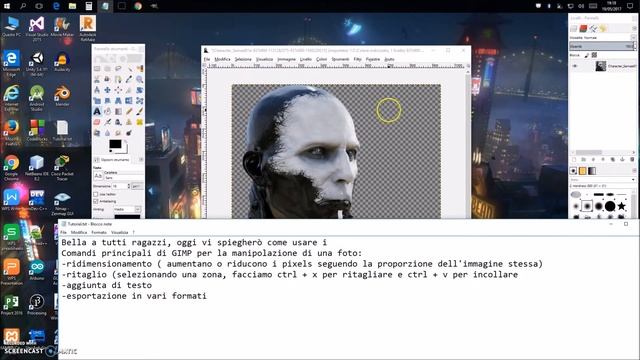Open Windows Start menu
Viewport: 640px width, 360px height.
pyautogui.click(x=7, y=6)
